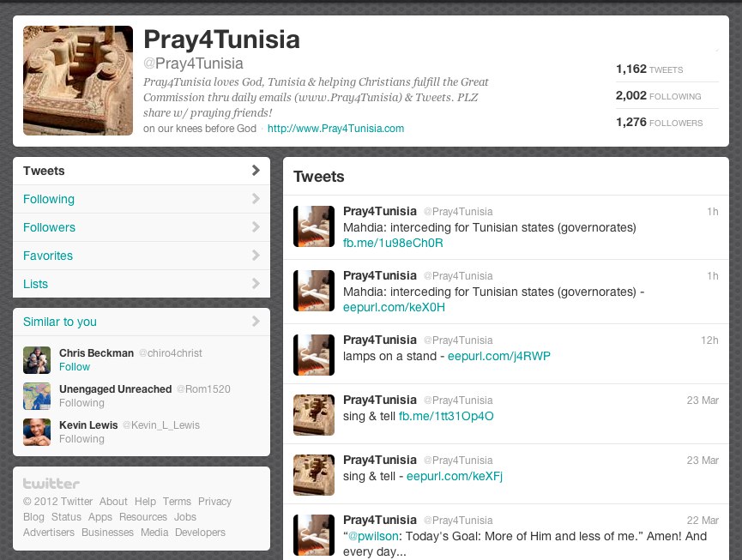The height and width of the screenshot is (560, 742).
Task: Open the fb.me/1tt31Op4O link
Action: tap(446, 416)
